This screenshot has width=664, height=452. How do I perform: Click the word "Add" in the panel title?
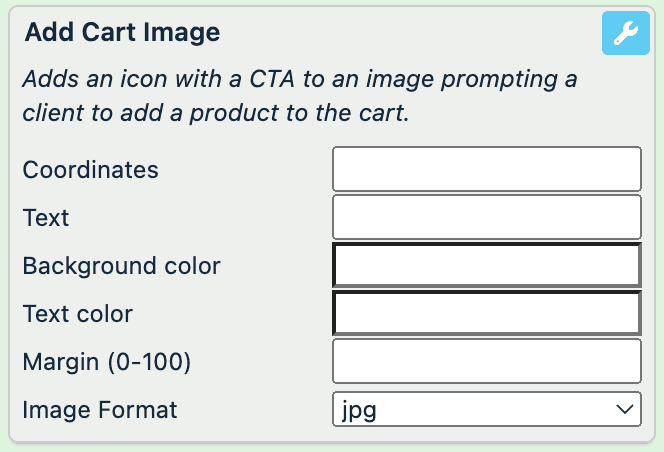46,32
